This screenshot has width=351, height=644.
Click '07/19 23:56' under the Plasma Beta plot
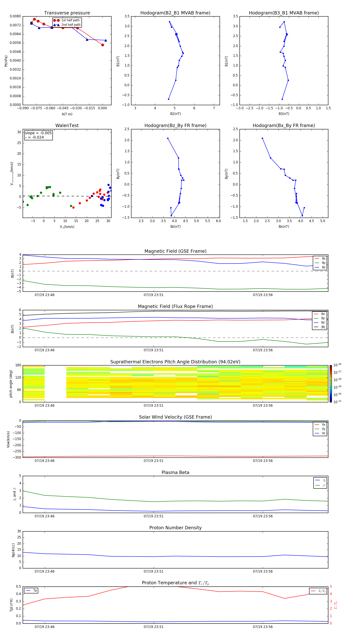tap(262, 516)
